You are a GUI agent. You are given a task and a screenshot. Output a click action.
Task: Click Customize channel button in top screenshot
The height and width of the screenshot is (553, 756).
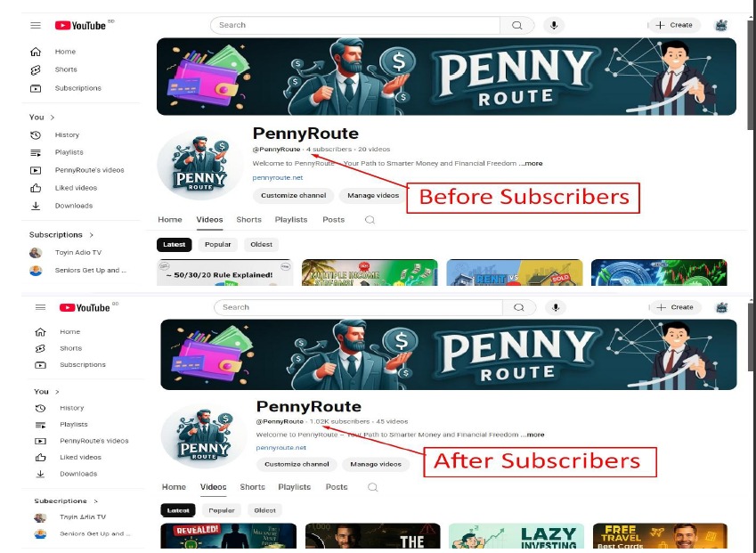pos(294,196)
